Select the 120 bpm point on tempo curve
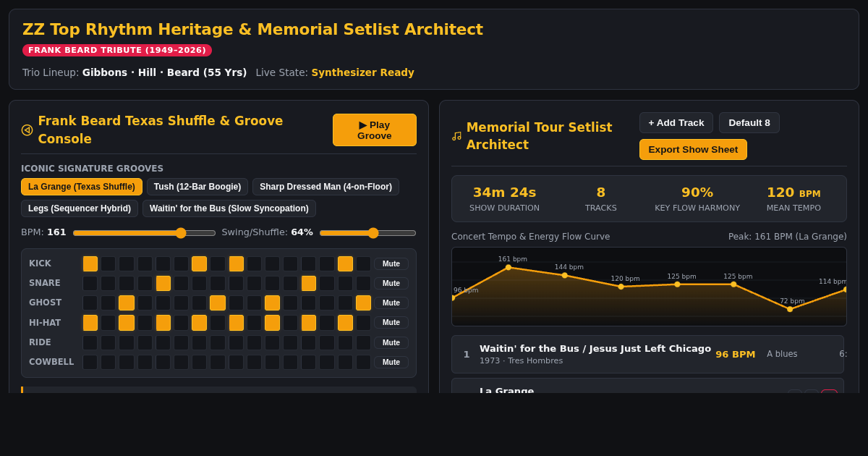The image size is (868, 456). point(621,287)
